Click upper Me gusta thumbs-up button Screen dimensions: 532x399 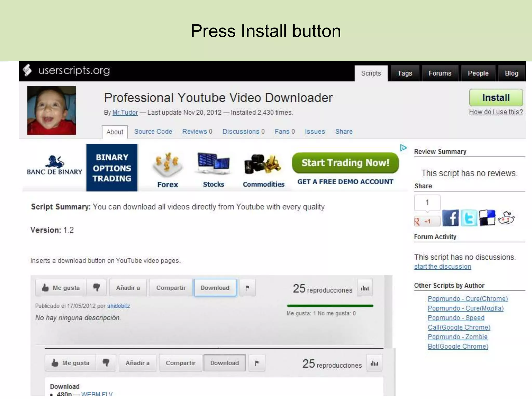(x=61, y=288)
